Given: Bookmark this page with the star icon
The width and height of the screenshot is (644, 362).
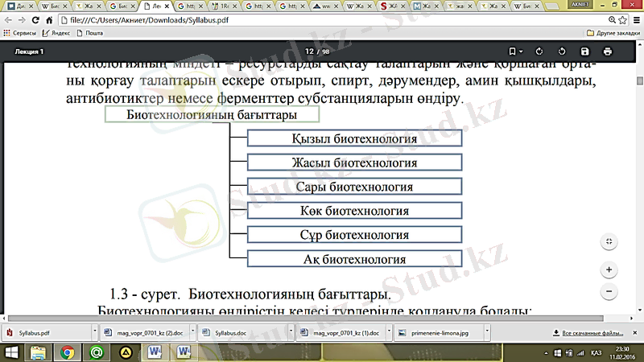Looking at the screenshot, I should (622, 19).
